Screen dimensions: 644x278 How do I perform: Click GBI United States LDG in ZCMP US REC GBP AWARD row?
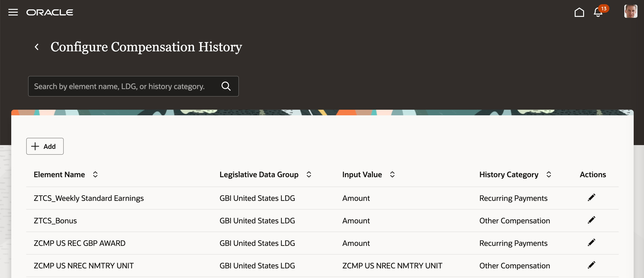pos(257,243)
